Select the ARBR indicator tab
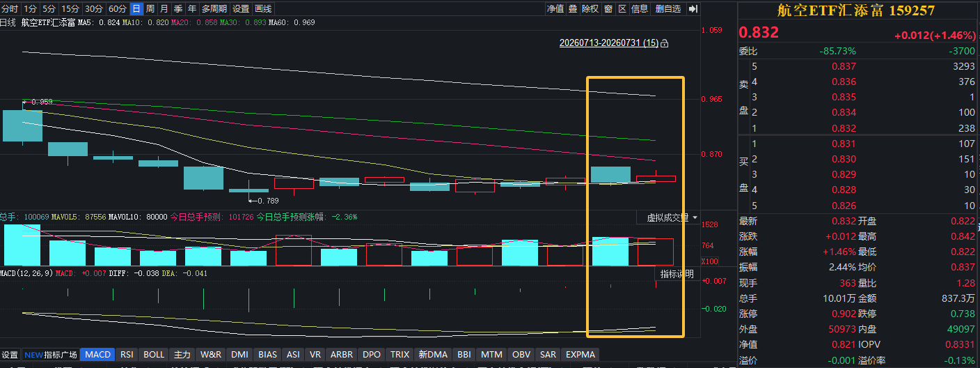Image resolution: width=980 pixels, height=368 pixels. tap(342, 355)
